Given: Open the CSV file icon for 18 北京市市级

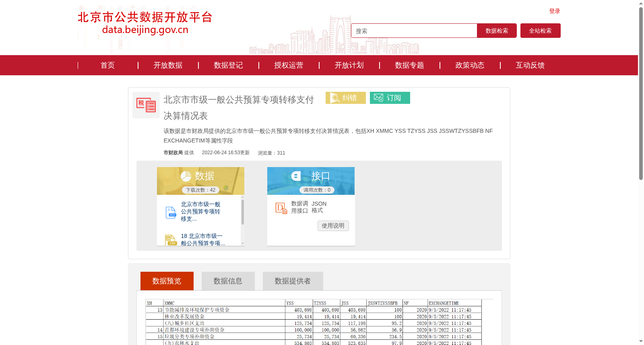Looking at the screenshot, I should click(171, 240).
